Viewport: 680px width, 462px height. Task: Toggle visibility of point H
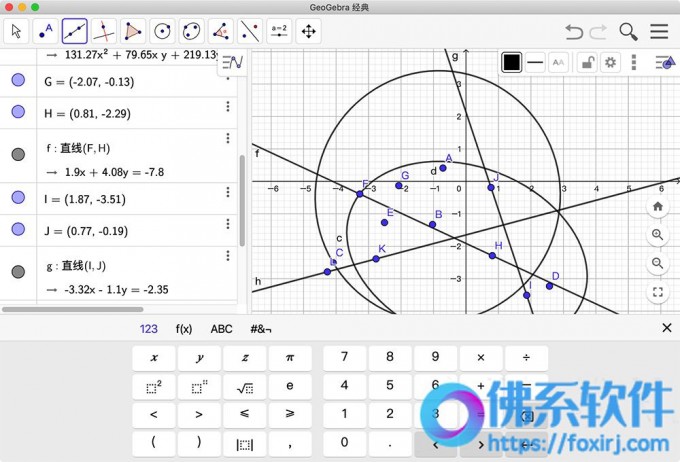tap(18, 111)
